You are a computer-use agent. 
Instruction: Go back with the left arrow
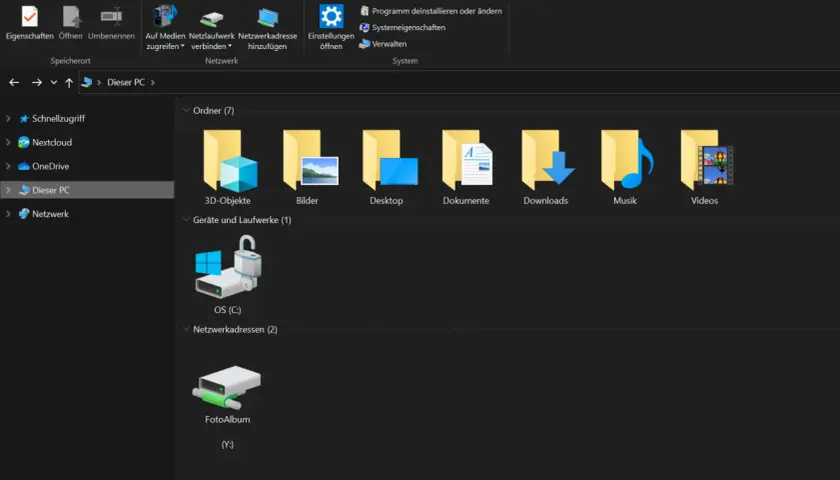point(14,82)
